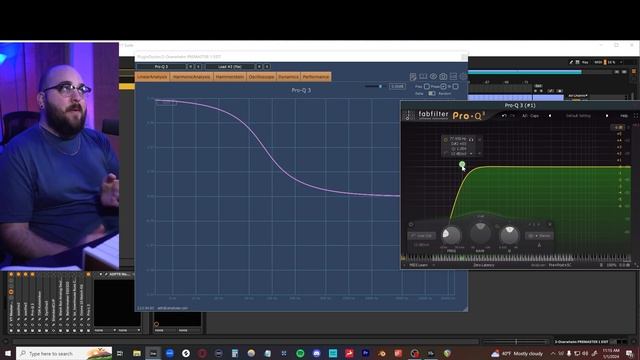640x360 pixels.
Task: Open Task View on the taskbar
Action: [120, 353]
